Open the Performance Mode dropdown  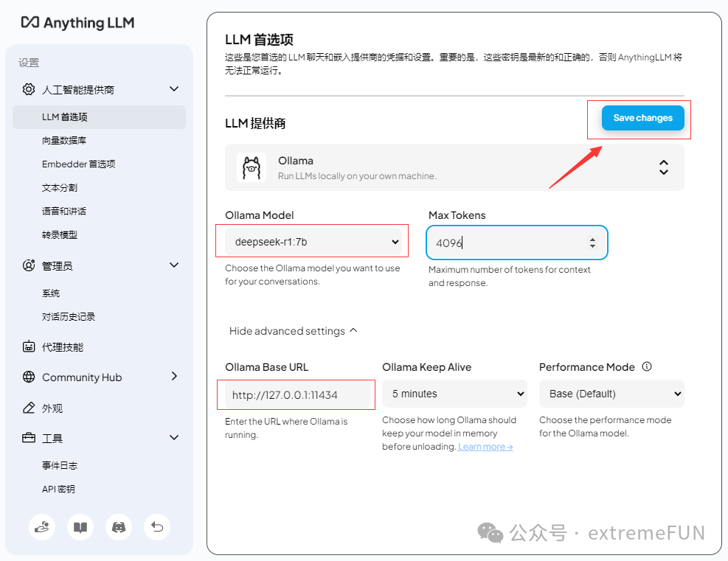click(x=611, y=394)
